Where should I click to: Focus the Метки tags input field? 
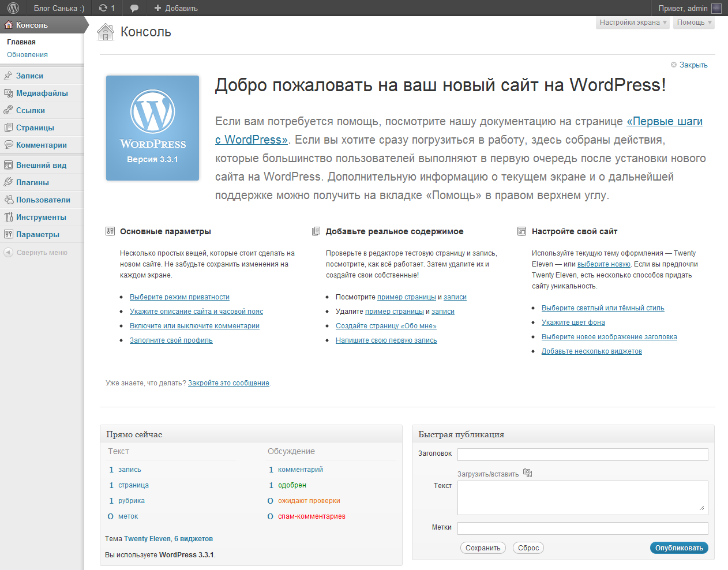tap(583, 528)
